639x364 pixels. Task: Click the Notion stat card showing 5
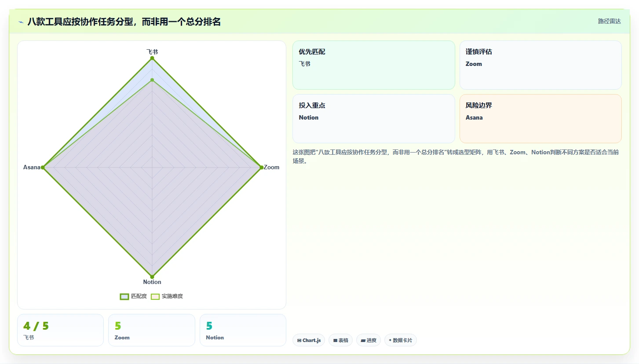click(x=243, y=330)
